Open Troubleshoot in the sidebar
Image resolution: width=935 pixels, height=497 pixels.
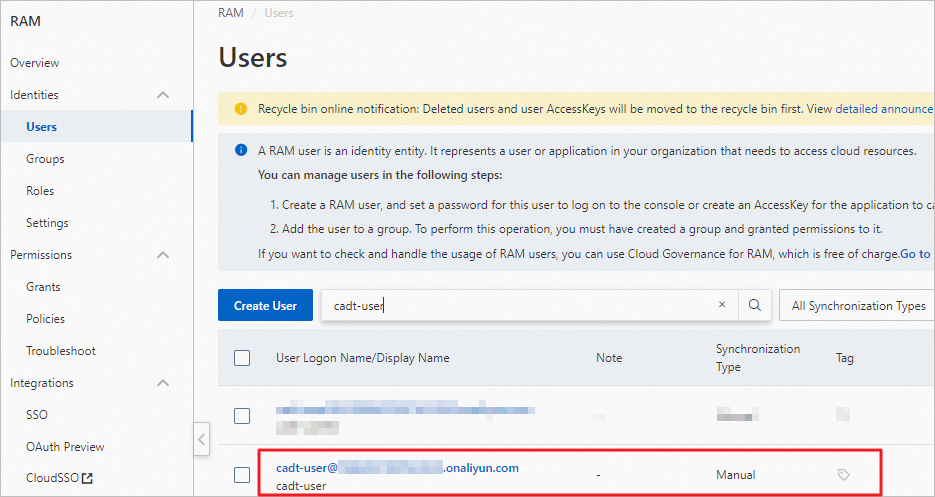pos(61,351)
